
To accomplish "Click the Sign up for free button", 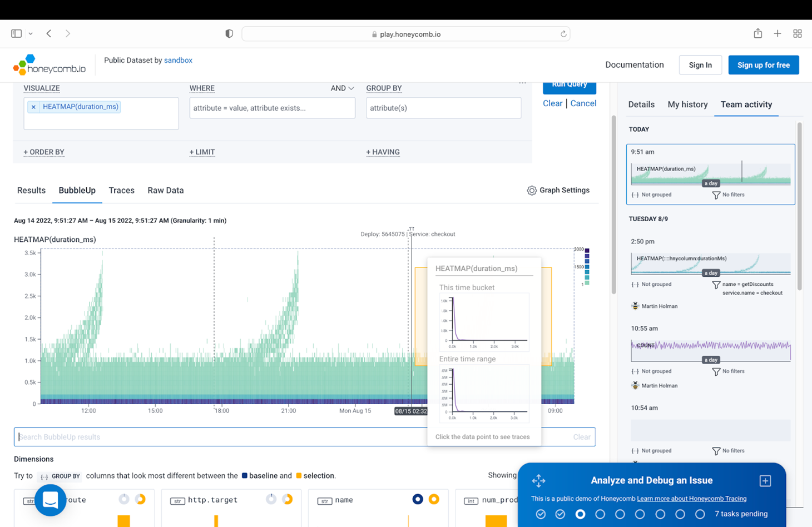I will (x=763, y=64).
